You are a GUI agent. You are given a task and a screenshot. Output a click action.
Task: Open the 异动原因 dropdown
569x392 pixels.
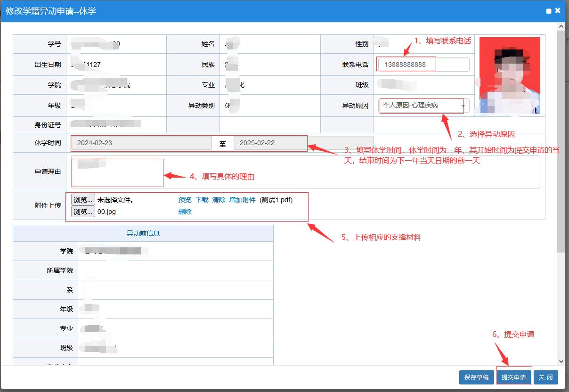pos(423,106)
